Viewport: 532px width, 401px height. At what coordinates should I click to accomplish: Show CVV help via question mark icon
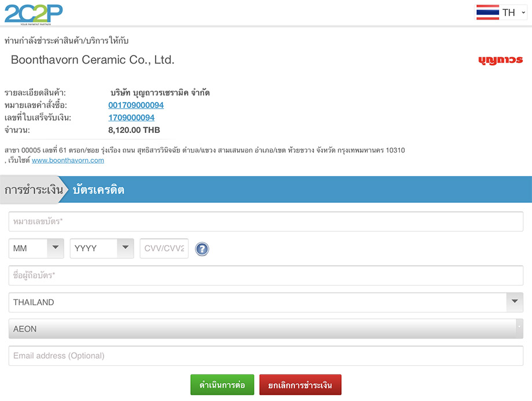tap(202, 249)
